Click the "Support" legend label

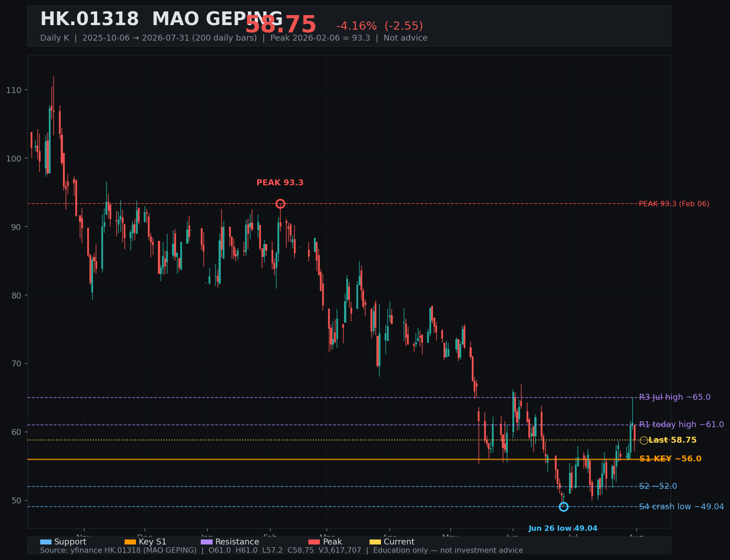point(70,542)
